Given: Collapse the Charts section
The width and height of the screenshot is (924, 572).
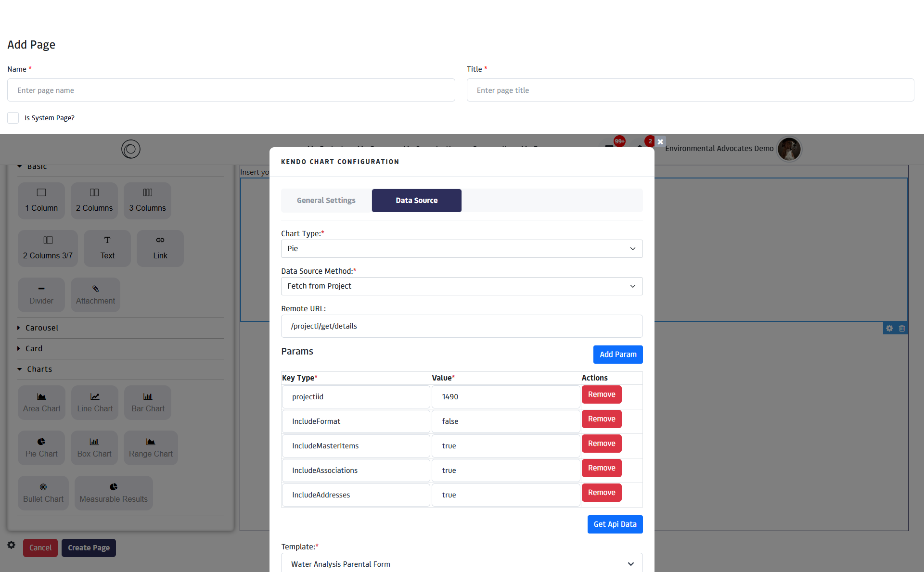Looking at the screenshot, I should click(39, 369).
